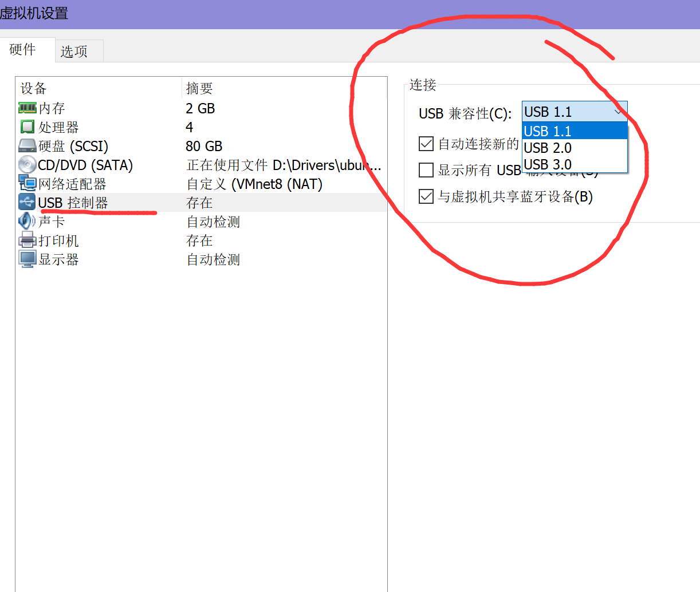Viewport: 700px width, 592px height.
Task: Toggle auto-connect new USB devices checkbox
Action: coord(426,144)
